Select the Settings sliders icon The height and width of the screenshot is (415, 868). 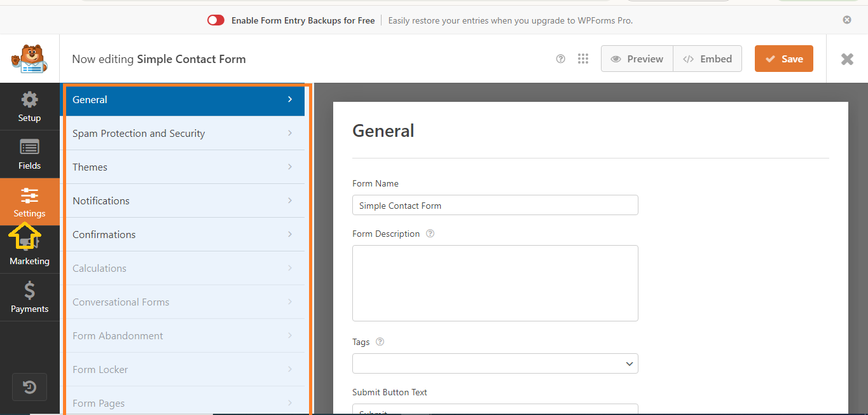click(29, 196)
